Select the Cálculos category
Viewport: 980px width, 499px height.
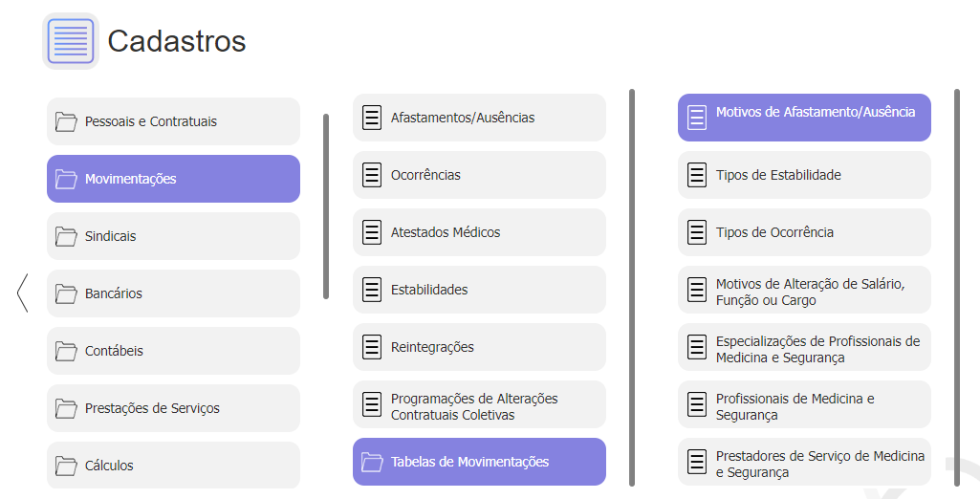[173, 465]
